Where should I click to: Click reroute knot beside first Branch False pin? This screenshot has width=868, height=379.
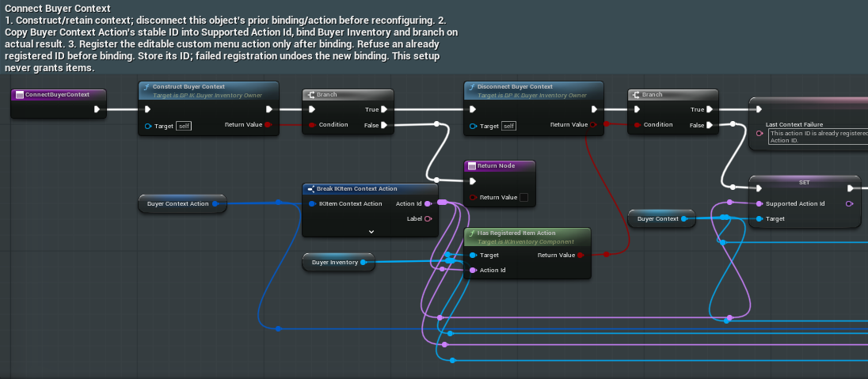pyautogui.click(x=436, y=124)
